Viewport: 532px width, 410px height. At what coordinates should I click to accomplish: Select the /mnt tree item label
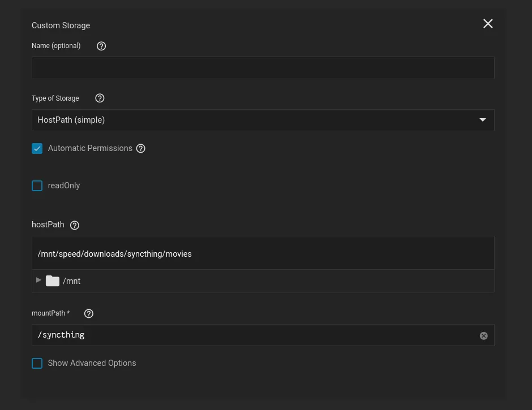[x=72, y=281]
